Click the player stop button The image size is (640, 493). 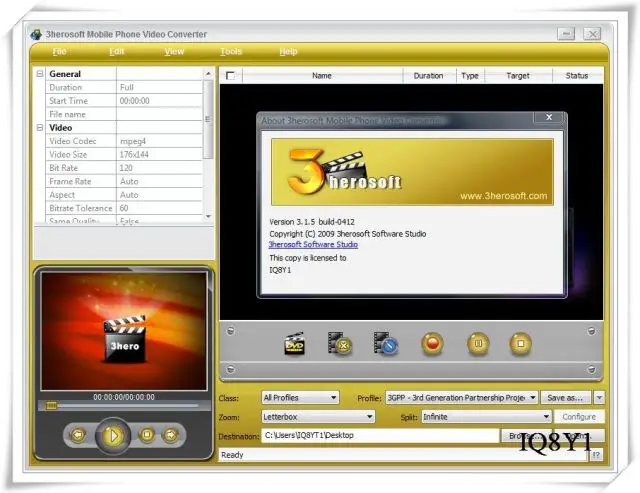[147, 435]
